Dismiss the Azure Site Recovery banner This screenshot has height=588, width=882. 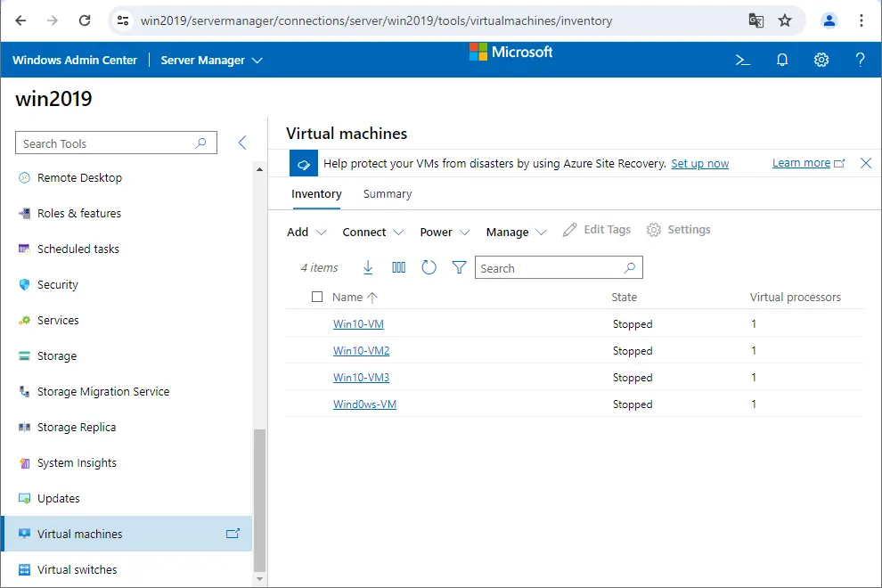coord(866,163)
